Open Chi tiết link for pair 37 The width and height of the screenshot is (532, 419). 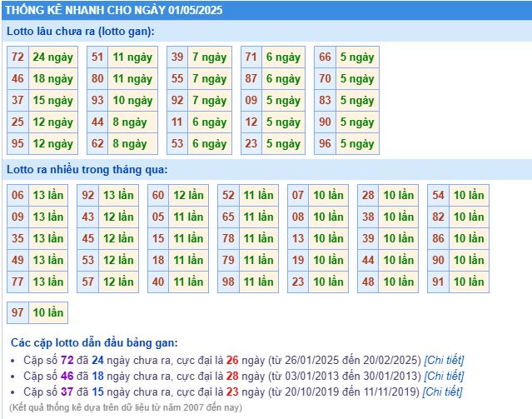coord(442,392)
